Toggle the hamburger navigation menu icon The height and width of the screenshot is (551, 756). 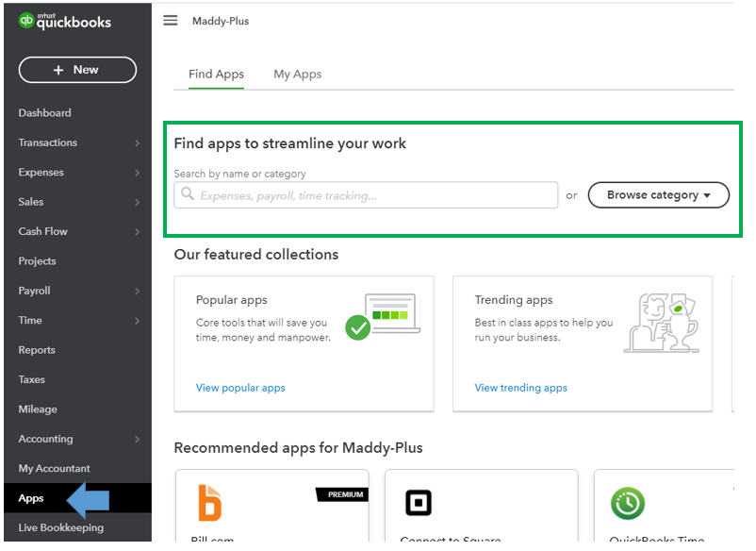[x=171, y=21]
